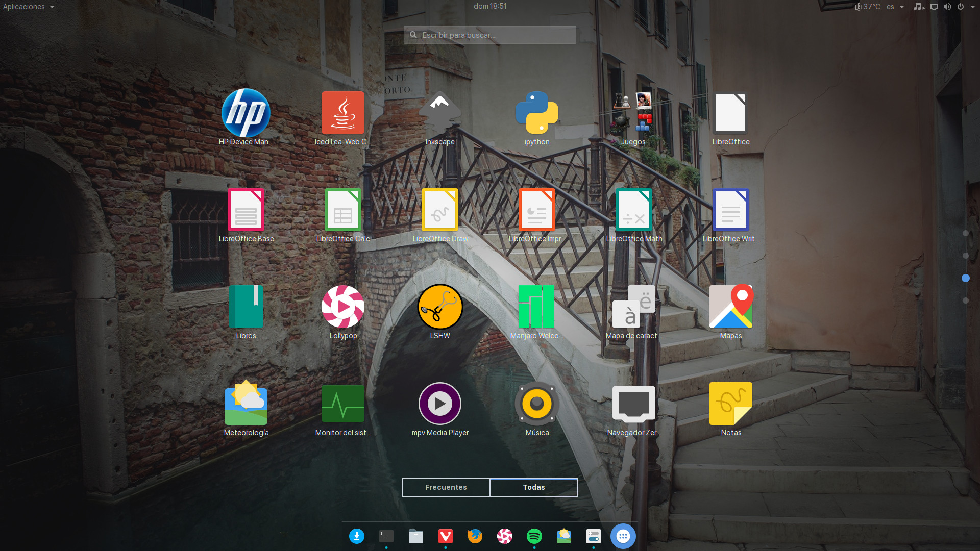This screenshot has height=551, width=980.
Task: Open the LSHW hardware tool
Action: (439, 307)
